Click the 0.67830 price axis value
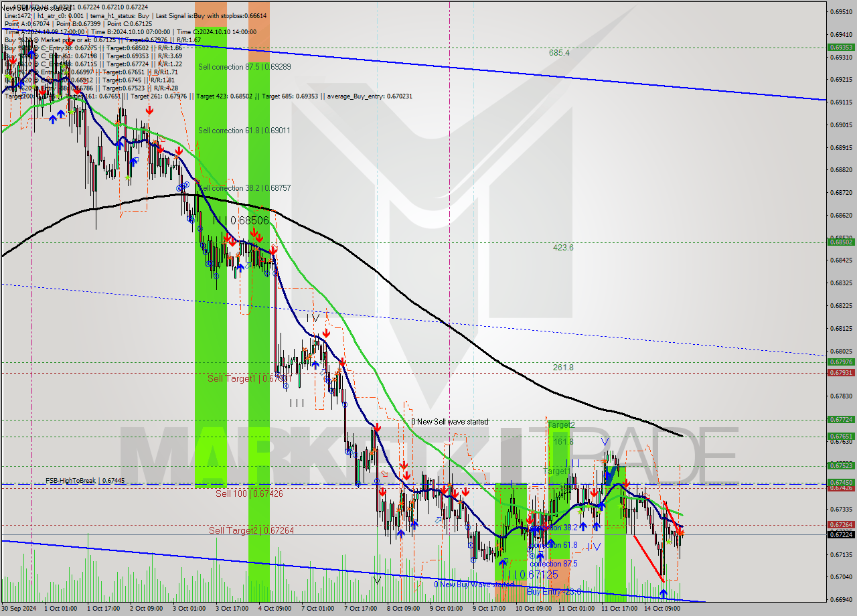This screenshot has height=616, width=857. [x=841, y=396]
